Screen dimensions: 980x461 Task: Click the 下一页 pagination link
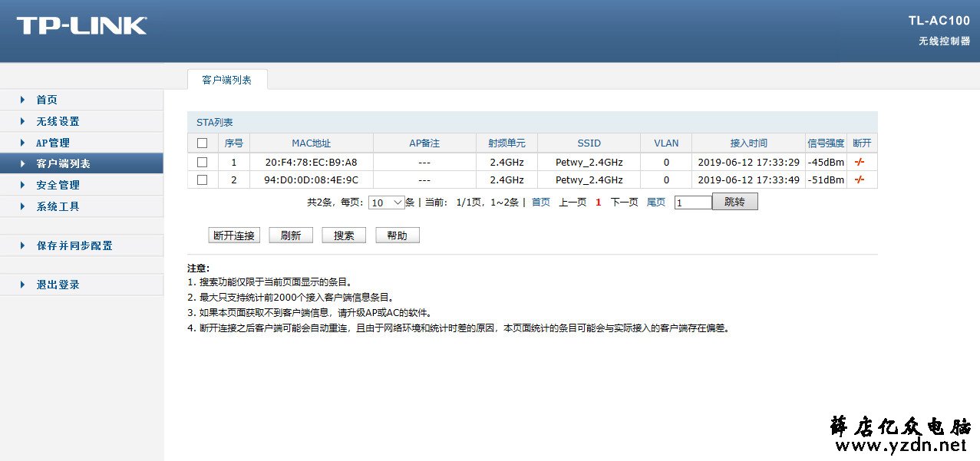pos(625,203)
